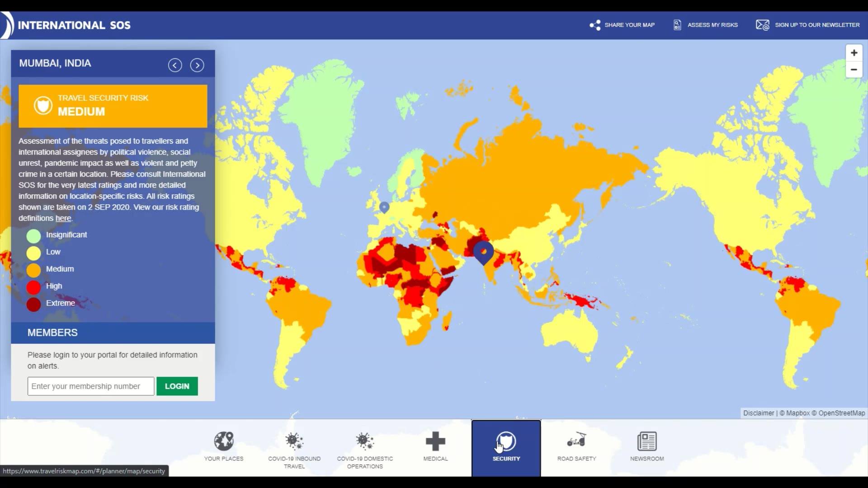Click the Medium orange legend swatch

pos(33,270)
